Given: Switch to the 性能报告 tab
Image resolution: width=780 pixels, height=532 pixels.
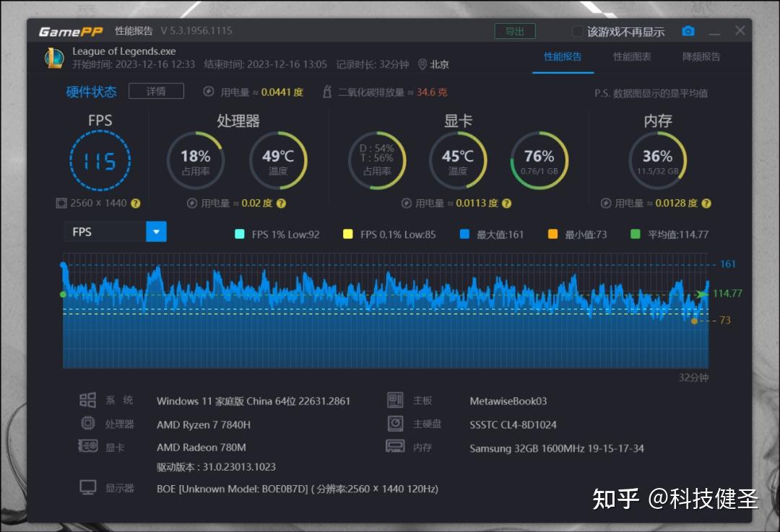Looking at the screenshot, I should [563, 57].
